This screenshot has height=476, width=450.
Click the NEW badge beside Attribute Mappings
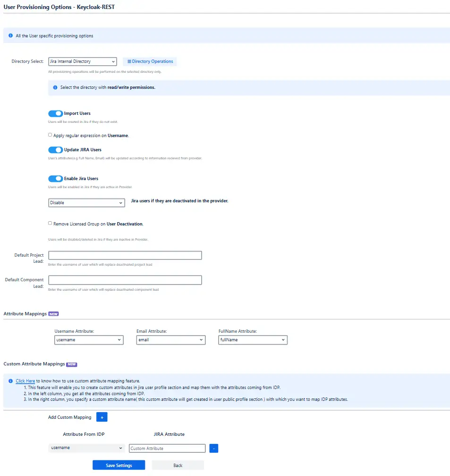(x=53, y=314)
